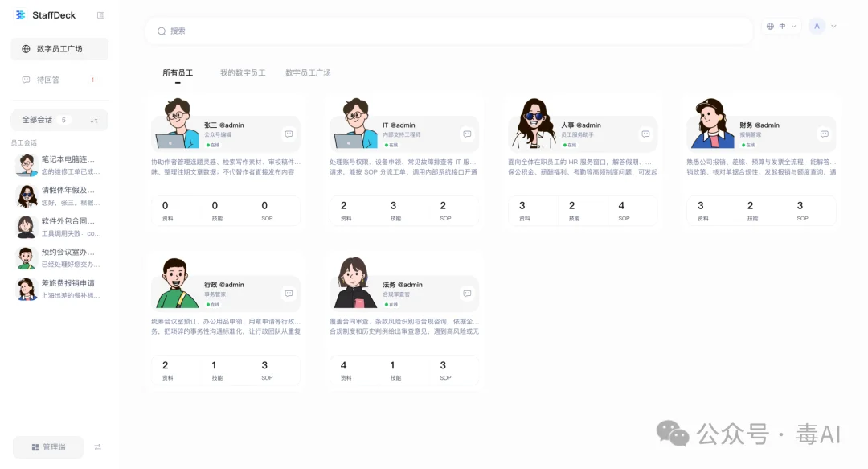The height and width of the screenshot is (469, 868).
Task: Click the 张三 employee avatar illustration
Action: [177, 123]
